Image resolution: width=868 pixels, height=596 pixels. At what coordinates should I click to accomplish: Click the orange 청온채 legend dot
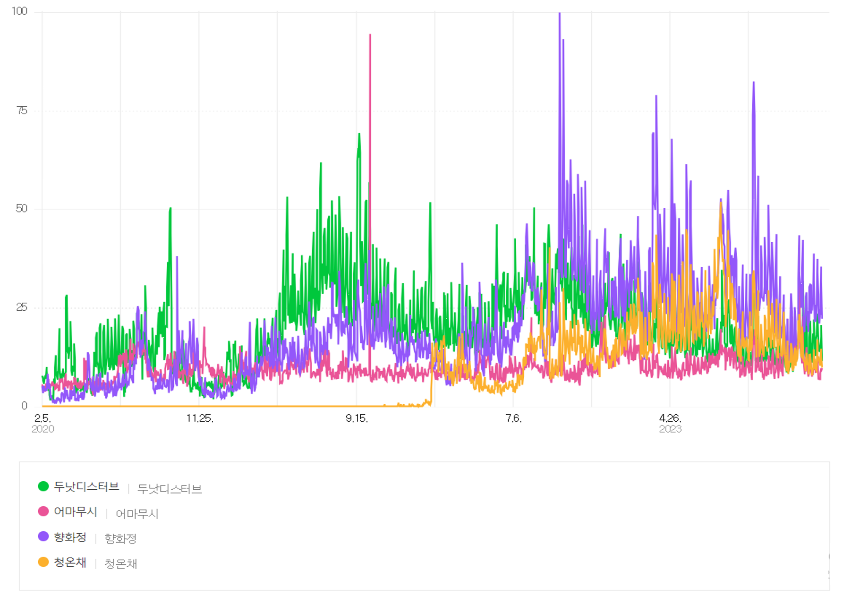point(43,562)
